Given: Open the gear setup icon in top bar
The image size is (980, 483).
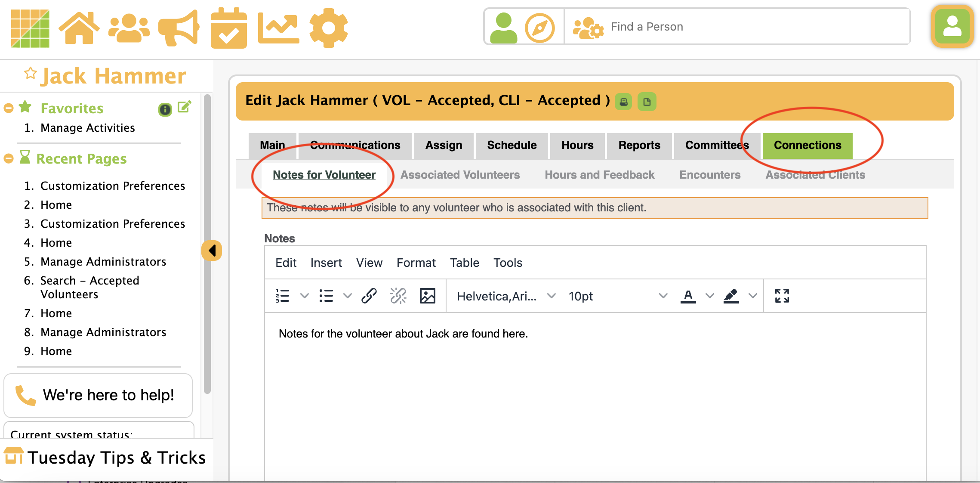Looking at the screenshot, I should coord(328,28).
